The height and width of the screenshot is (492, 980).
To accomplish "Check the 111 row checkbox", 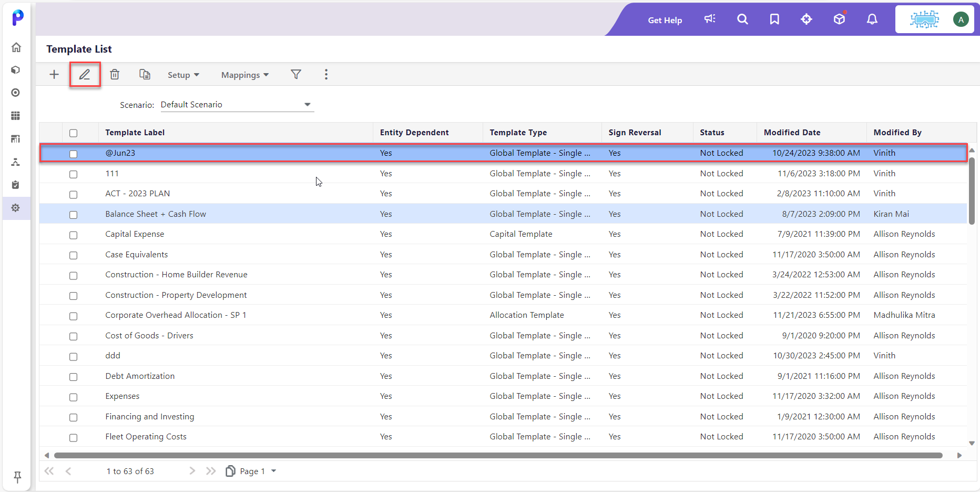I will [x=74, y=174].
